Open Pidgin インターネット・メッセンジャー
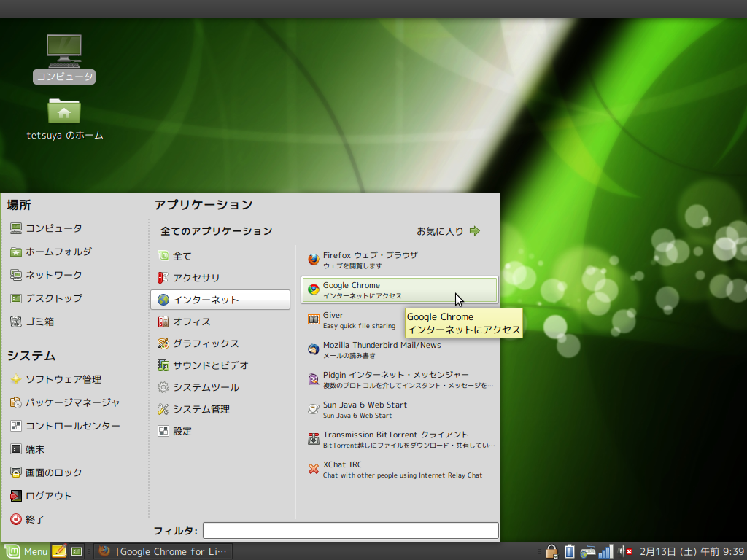 400,379
